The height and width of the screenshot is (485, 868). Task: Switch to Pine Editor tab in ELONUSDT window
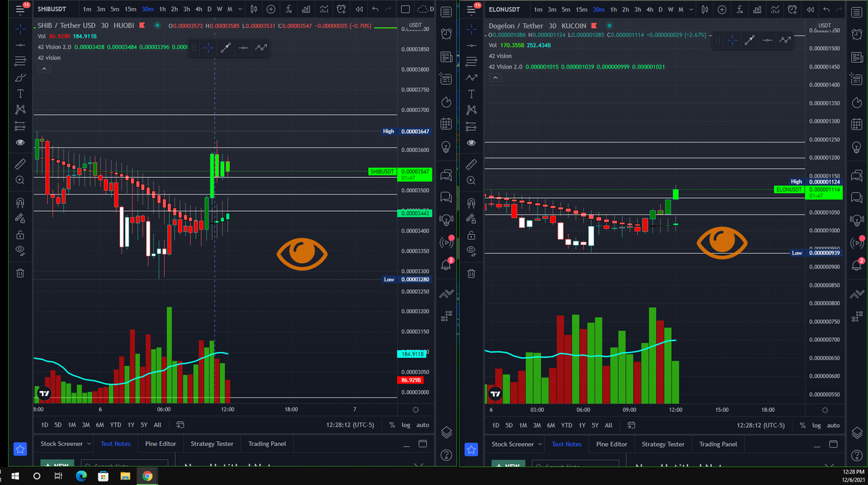612,444
